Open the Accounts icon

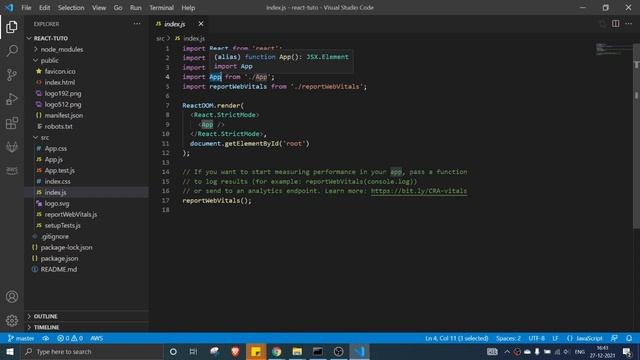[x=12, y=297]
